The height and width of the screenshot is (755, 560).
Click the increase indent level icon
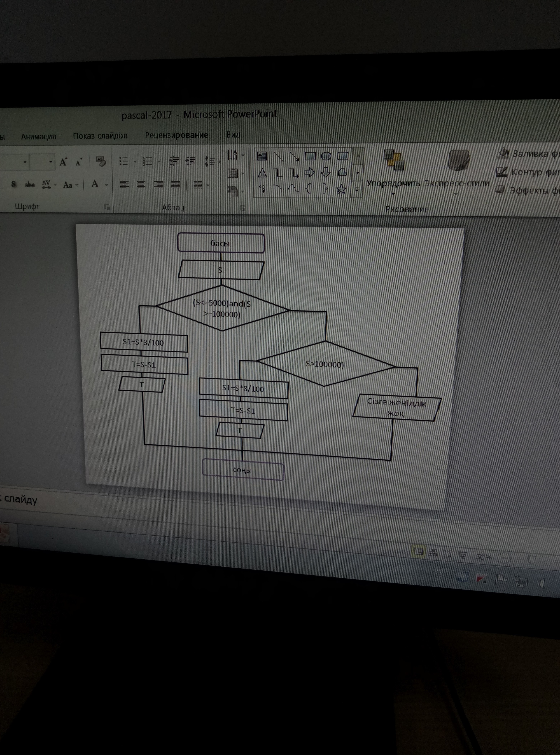(190, 161)
